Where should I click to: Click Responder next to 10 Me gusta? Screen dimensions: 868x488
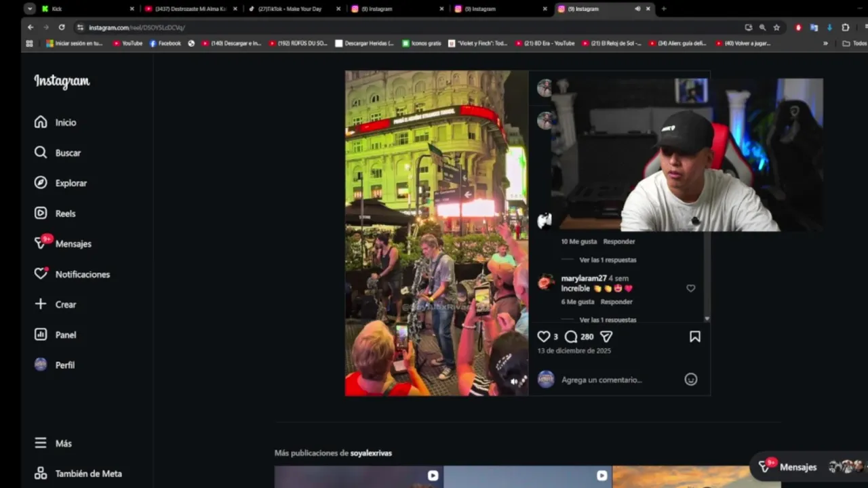tap(619, 241)
